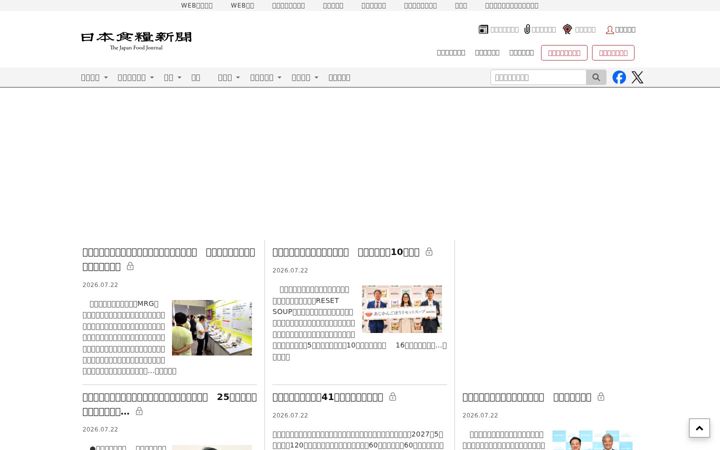Click the lock icon on the MRG article headline
Image resolution: width=720 pixels, height=450 pixels.
pyautogui.click(x=130, y=266)
